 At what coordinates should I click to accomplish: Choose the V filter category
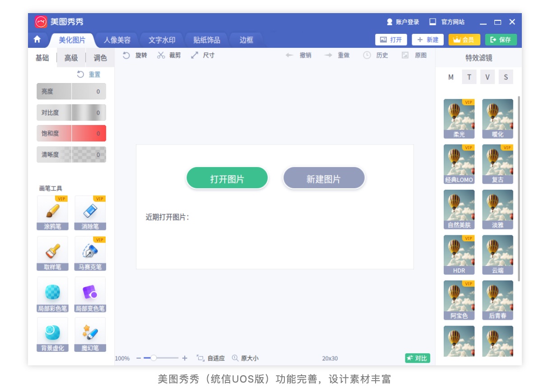pyautogui.click(x=488, y=77)
